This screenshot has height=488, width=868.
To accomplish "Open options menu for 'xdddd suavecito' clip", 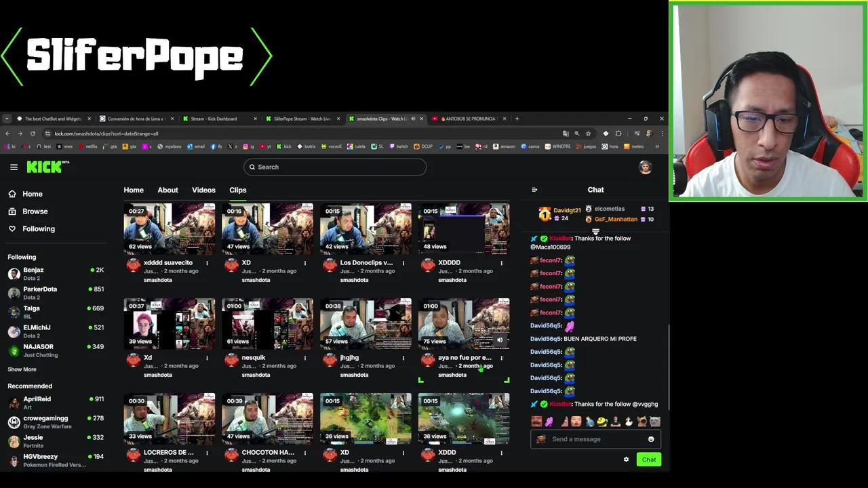I will (207, 263).
